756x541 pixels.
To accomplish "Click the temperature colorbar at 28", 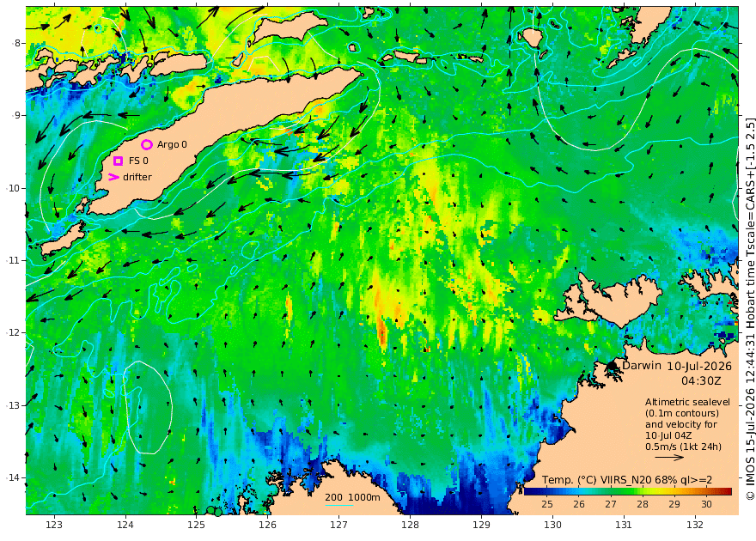I will point(643,492).
